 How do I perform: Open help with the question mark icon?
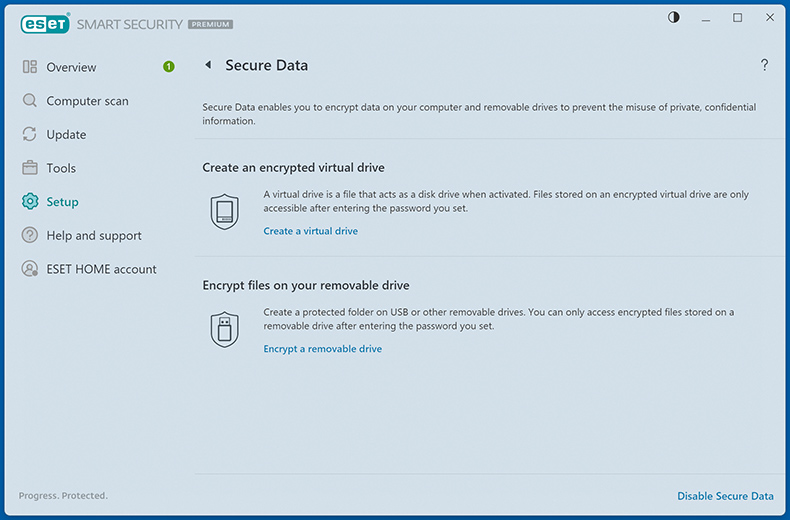[764, 64]
